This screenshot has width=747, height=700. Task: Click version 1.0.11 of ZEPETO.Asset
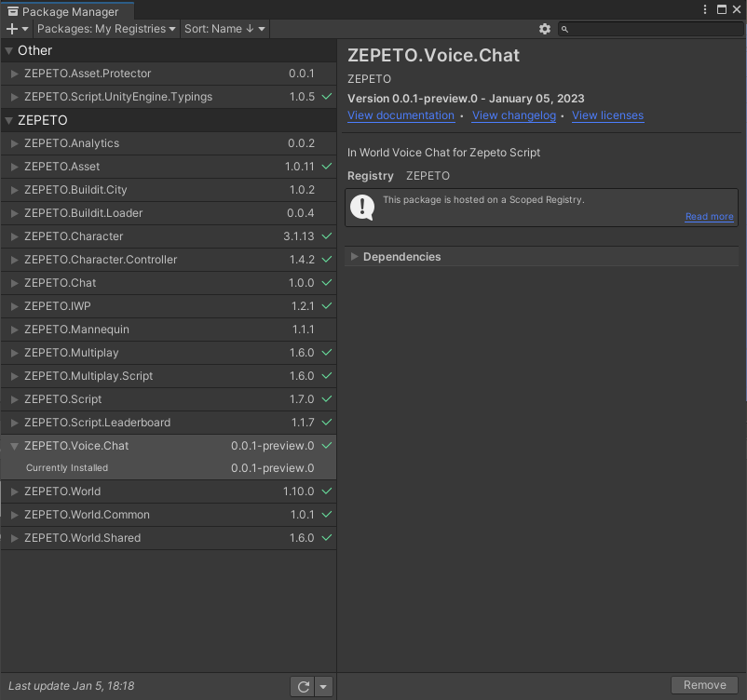click(x=300, y=167)
